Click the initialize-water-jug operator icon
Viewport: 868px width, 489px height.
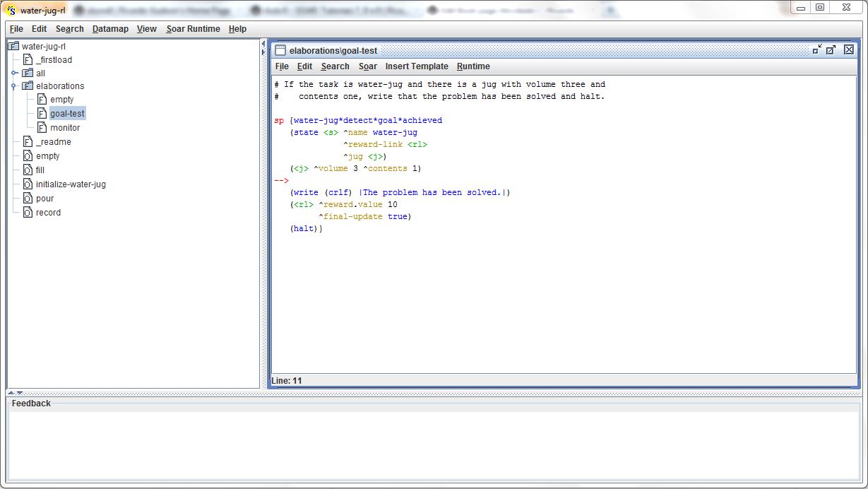[28, 184]
